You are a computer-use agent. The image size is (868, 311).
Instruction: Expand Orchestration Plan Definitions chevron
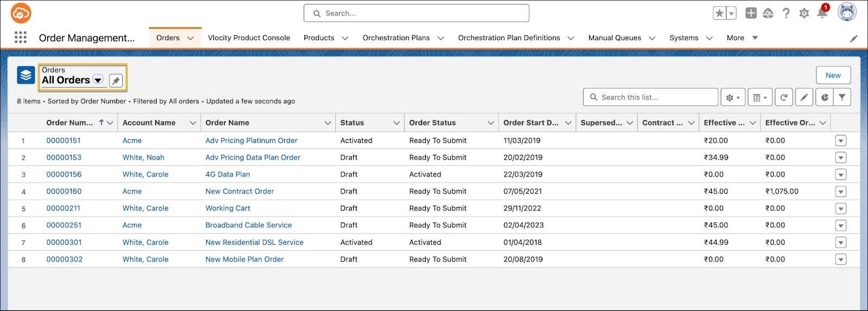pyautogui.click(x=571, y=38)
